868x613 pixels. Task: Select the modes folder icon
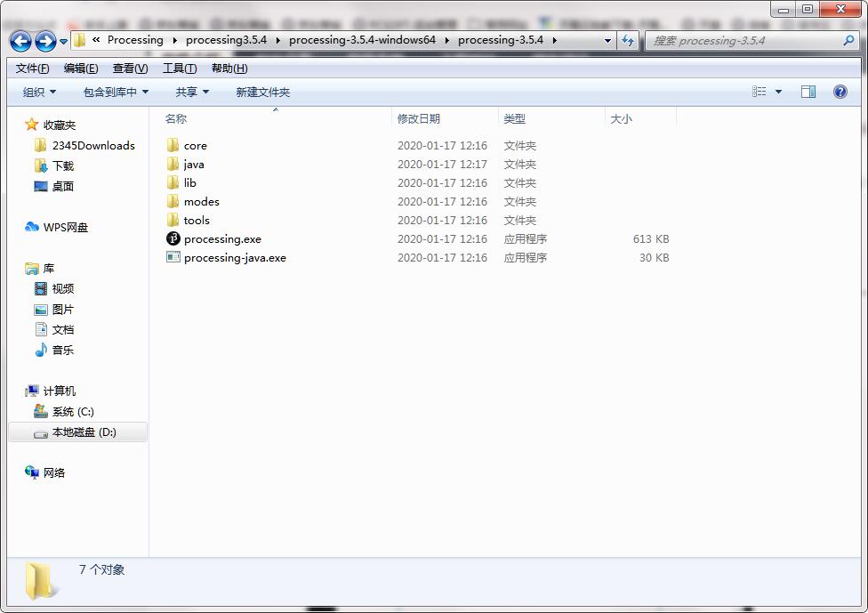pyautogui.click(x=173, y=201)
